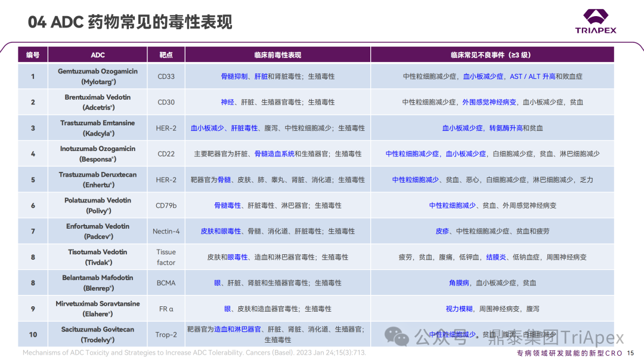Viewport: 644px width, 363px height.
Task: Click the blue 血小板减少 text in row 3
Action: (208, 128)
